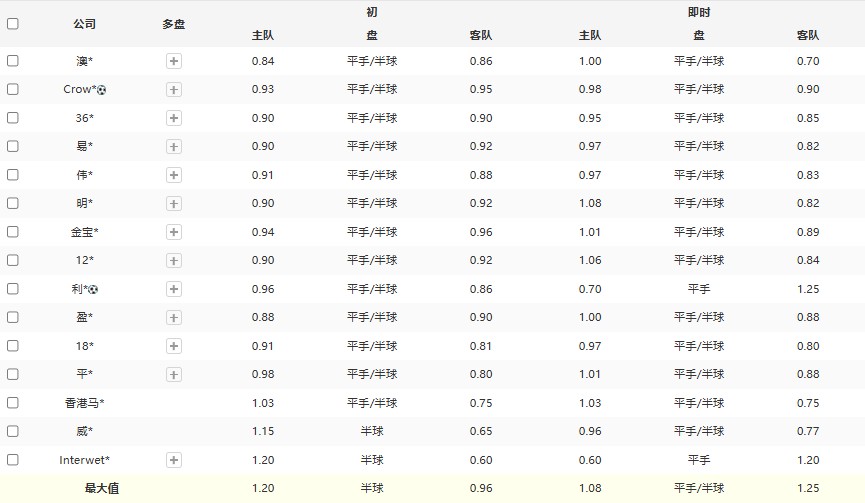Select the checkbox next to 威*

point(13,431)
